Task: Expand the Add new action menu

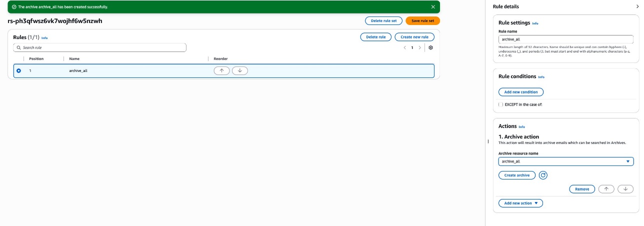Action: [520, 203]
